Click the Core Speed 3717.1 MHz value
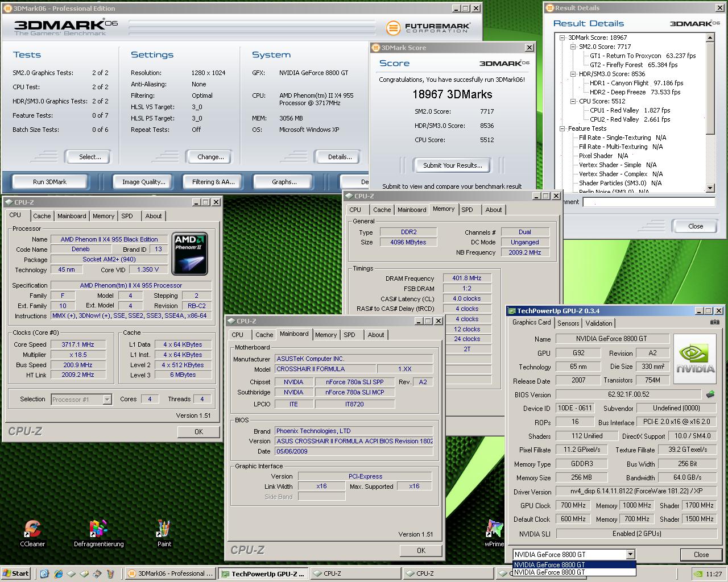This screenshot has width=728, height=582. click(x=78, y=344)
